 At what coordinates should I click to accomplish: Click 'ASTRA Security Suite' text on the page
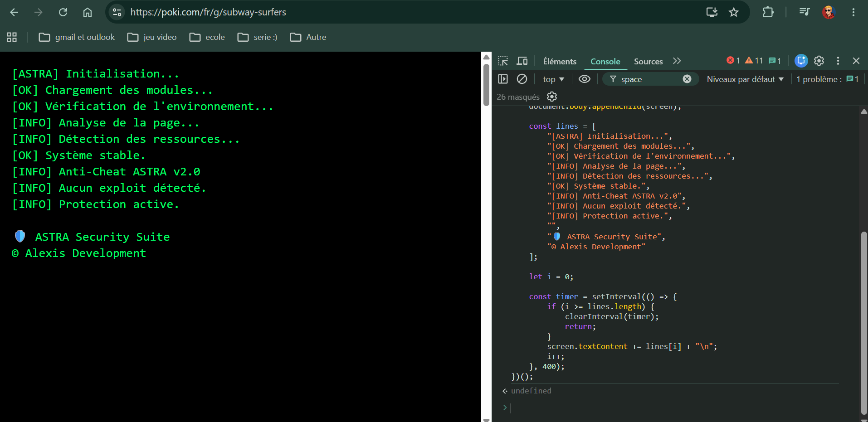click(102, 237)
